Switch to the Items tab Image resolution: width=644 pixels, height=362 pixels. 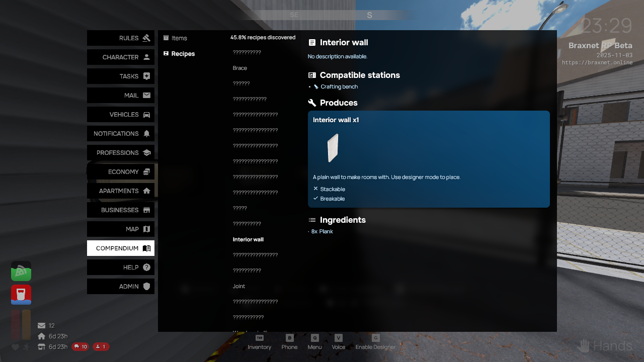click(x=179, y=38)
